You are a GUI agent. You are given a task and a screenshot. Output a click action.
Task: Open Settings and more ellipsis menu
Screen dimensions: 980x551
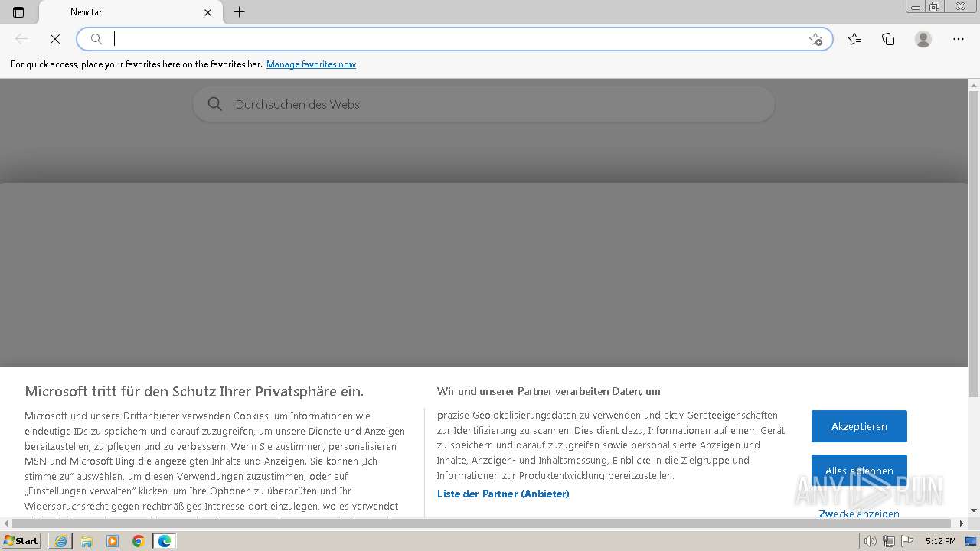click(959, 39)
